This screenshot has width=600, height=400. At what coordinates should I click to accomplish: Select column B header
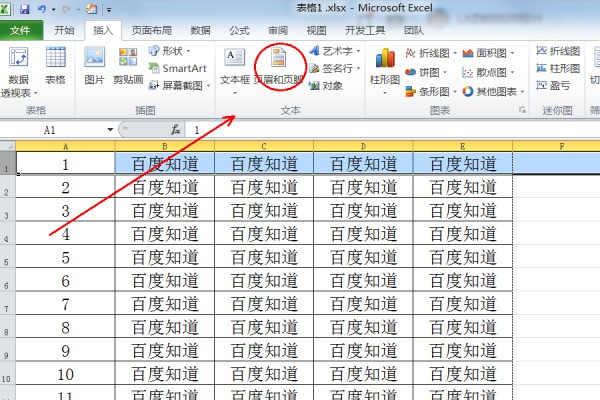(165, 146)
